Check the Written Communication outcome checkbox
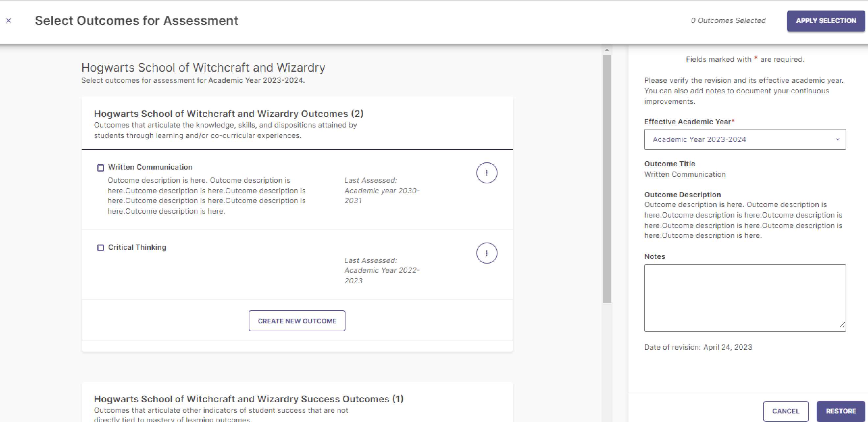 click(100, 168)
